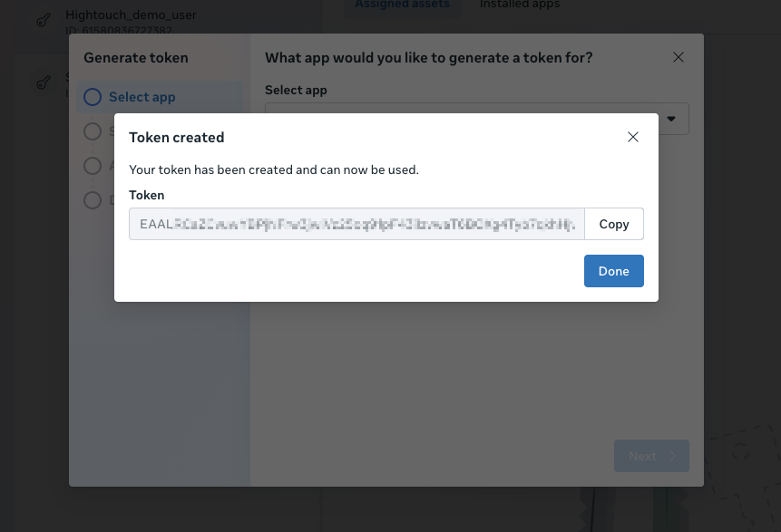
Task: Click the X icon on the Token created modal
Action: (x=633, y=137)
